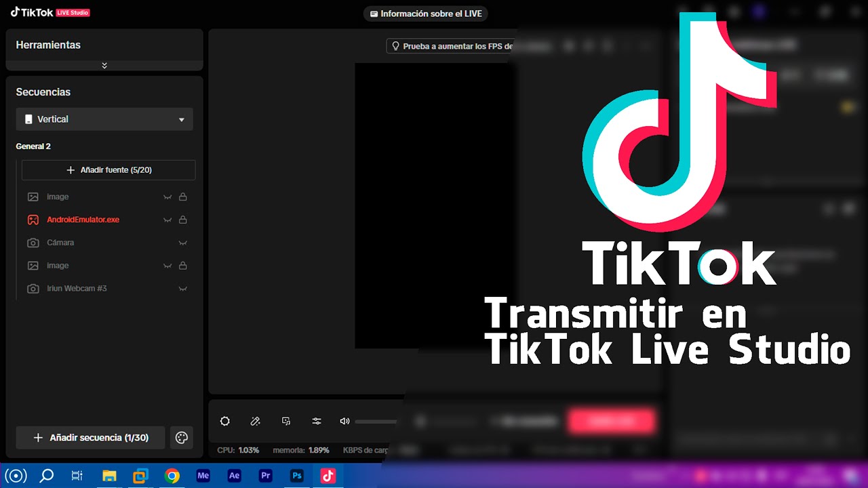
Task: Open the palette theme button
Action: [x=182, y=438]
